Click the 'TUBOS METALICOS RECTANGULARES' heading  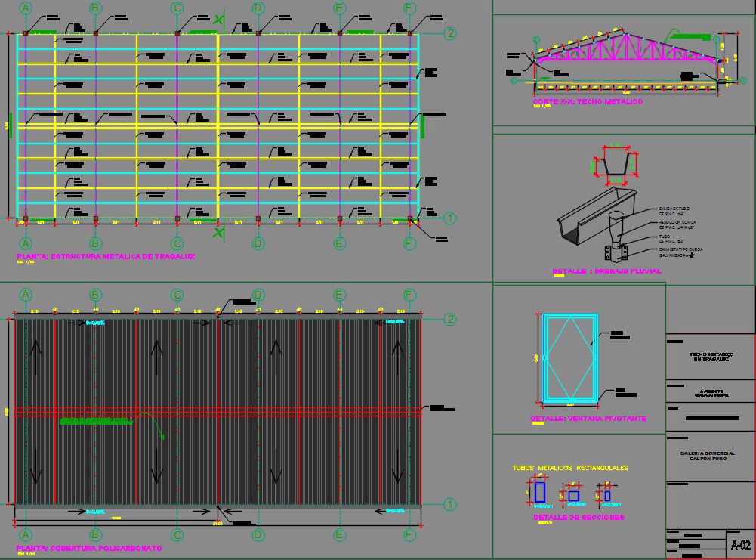[x=569, y=468]
